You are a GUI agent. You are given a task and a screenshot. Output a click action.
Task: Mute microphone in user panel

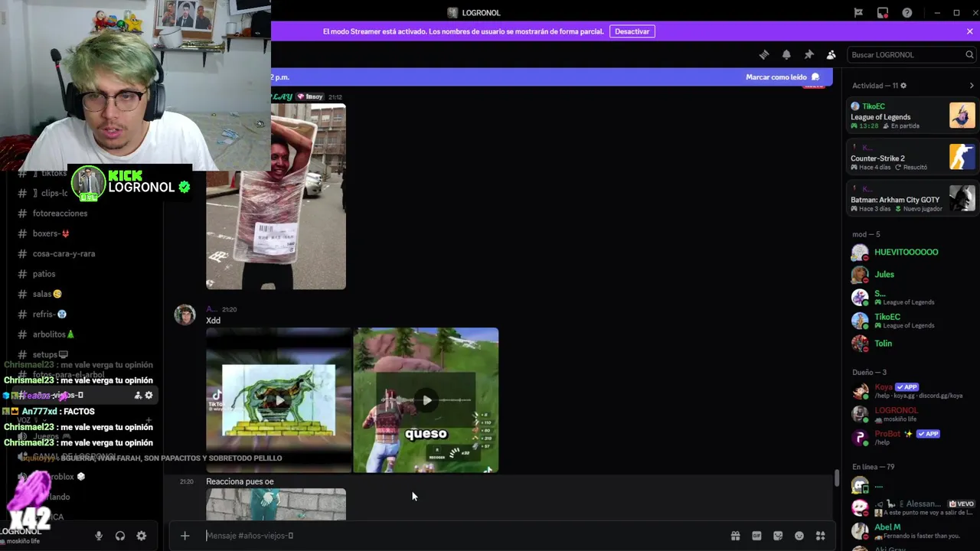(99, 536)
